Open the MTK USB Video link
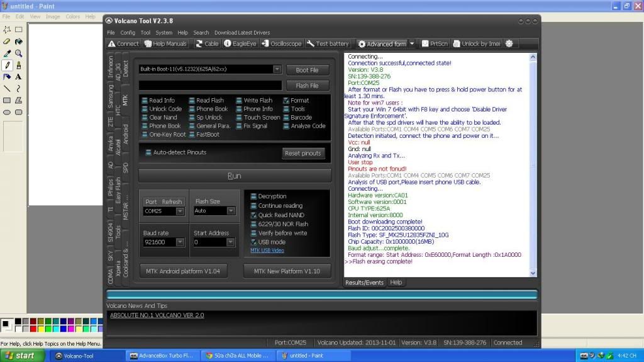This screenshot has width=644, height=362. coord(267,250)
